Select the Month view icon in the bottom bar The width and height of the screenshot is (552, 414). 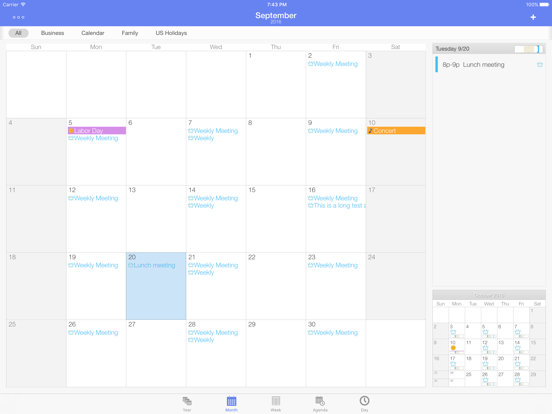(231, 403)
